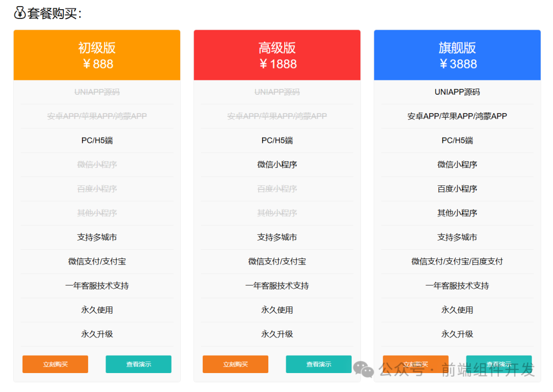
Task: Click the 立刻购买 button under 旗舰版
Action: pyautogui.click(x=416, y=363)
